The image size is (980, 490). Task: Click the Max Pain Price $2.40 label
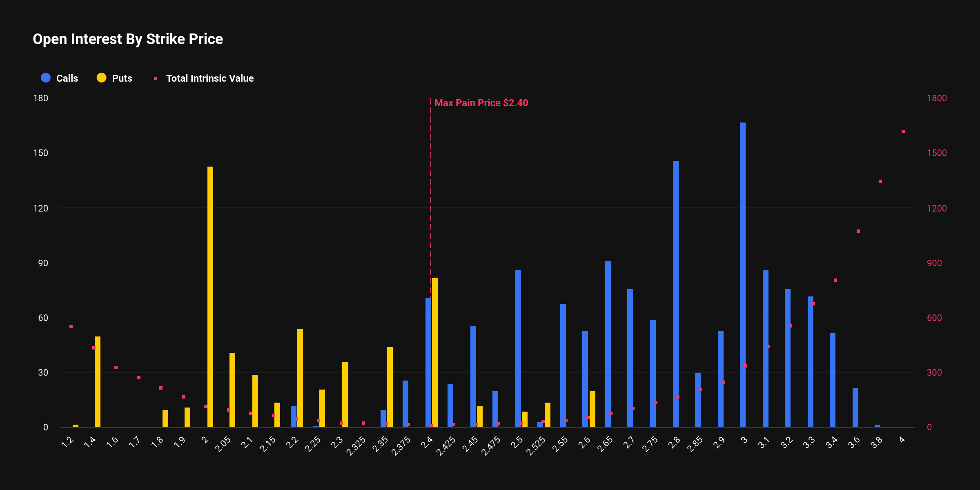point(481,103)
